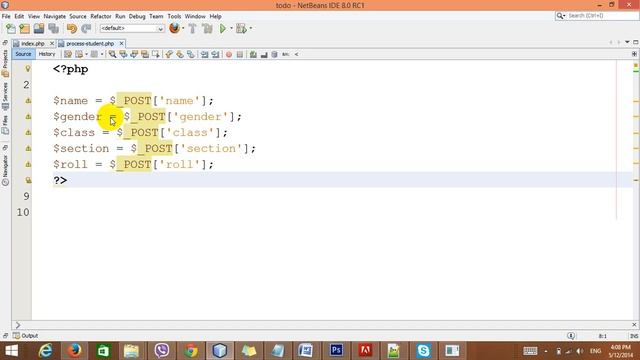Undo the last edit via toolbar
Viewport: 640px width, 360px height.
click(x=72, y=29)
